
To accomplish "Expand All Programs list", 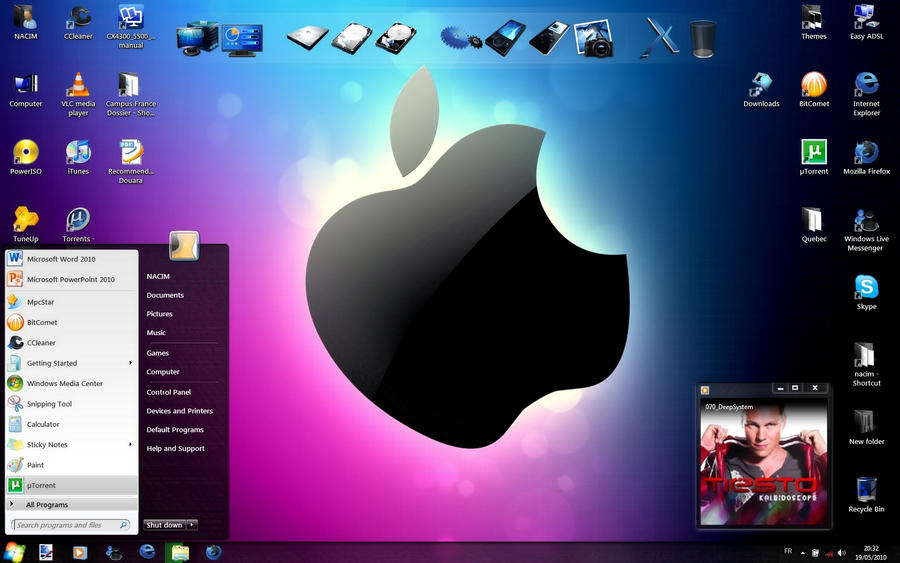I will (x=72, y=504).
